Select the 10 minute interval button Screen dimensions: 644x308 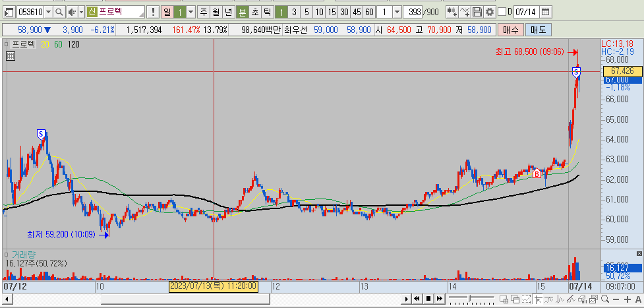pos(319,12)
